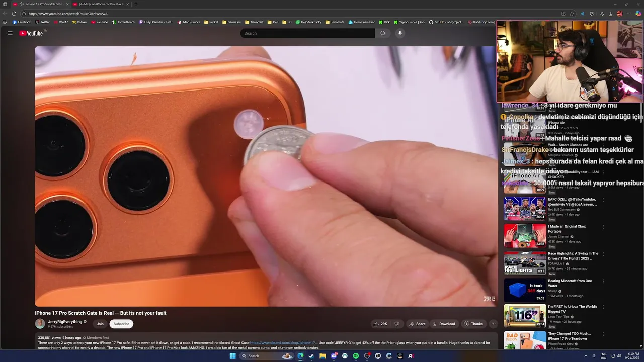644x362 pixels.
Task: Open options menu for Xbox Portable video
Action: [x=603, y=227]
